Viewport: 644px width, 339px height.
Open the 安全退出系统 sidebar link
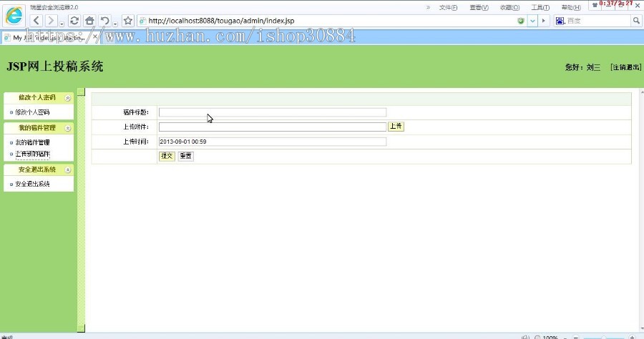click(32, 184)
